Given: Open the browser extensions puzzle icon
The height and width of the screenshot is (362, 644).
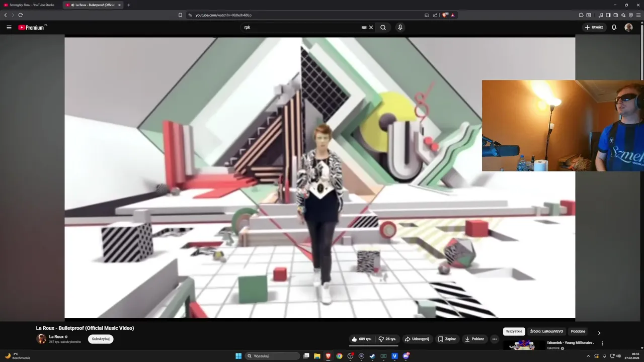Looking at the screenshot, I should 581,15.
